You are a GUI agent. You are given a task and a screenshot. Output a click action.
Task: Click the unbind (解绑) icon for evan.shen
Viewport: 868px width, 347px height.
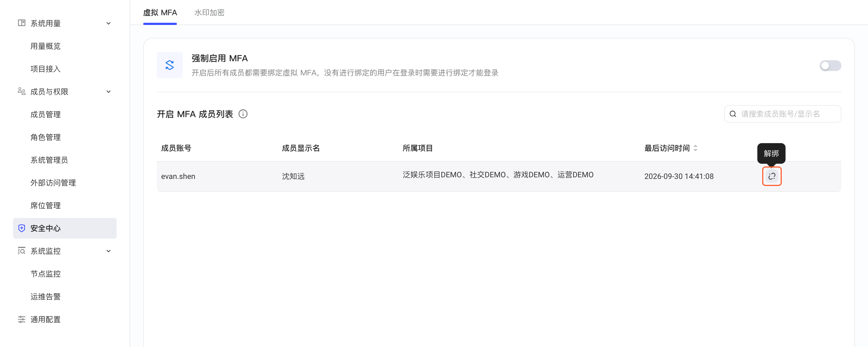(x=772, y=176)
